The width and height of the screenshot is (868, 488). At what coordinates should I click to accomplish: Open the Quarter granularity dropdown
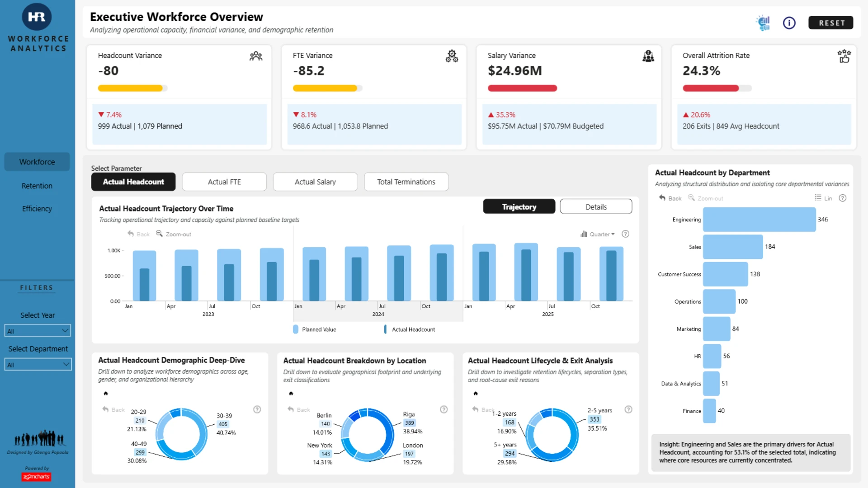point(598,234)
